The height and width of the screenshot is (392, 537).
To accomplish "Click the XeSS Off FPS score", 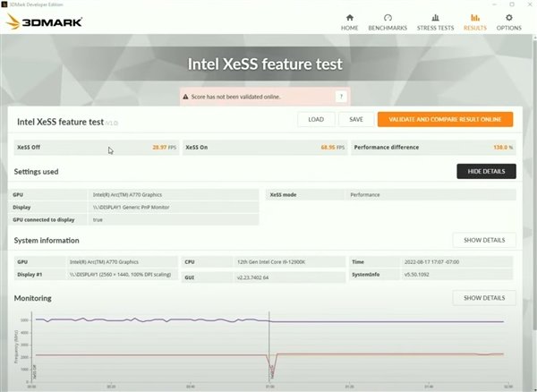I will point(164,148).
